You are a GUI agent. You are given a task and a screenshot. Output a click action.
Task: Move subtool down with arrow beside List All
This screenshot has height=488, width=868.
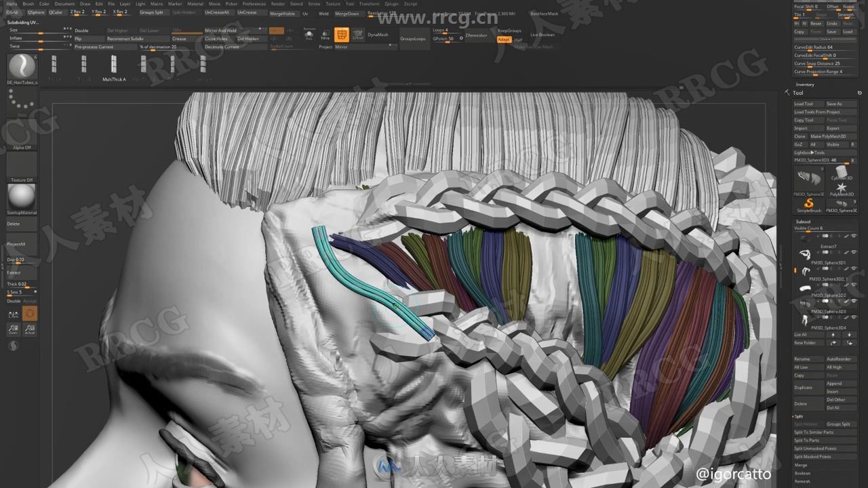click(849, 335)
